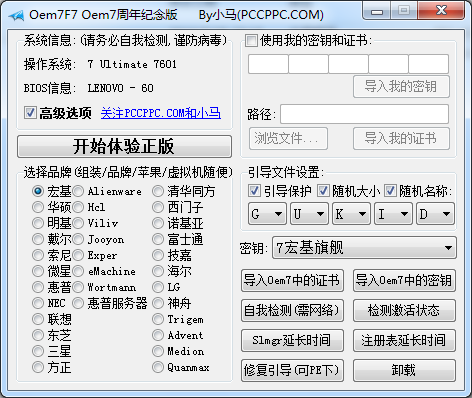Click the paper plane app icon in title bar
The width and height of the screenshot is (472, 398).
point(16,15)
